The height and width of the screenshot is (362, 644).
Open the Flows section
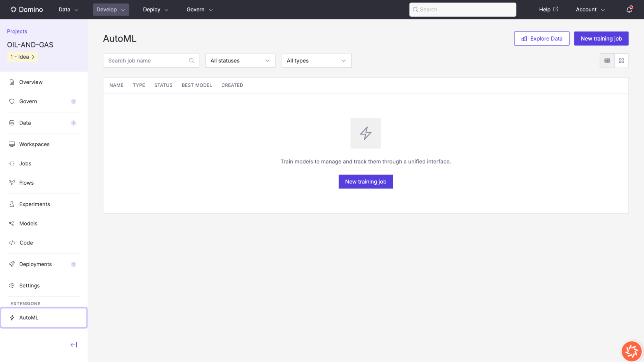[x=26, y=182]
